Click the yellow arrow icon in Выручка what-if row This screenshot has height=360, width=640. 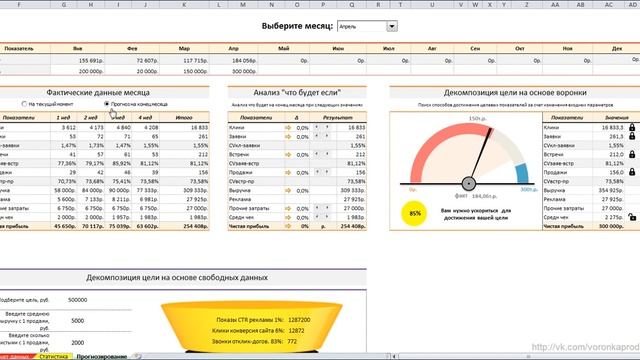click(288, 191)
